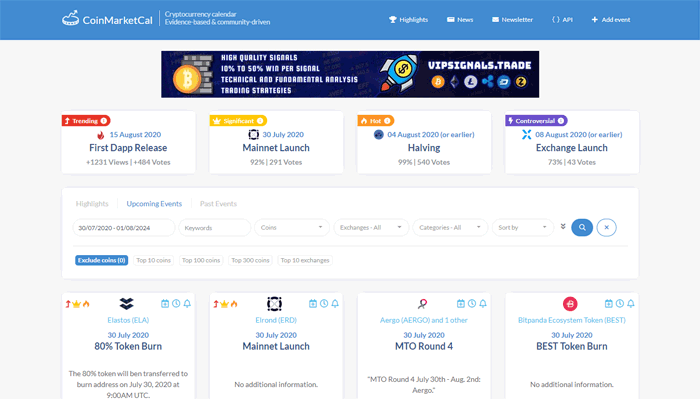This screenshot has width=700, height=399.
Task: Open the Halving hot event
Action: (x=424, y=148)
